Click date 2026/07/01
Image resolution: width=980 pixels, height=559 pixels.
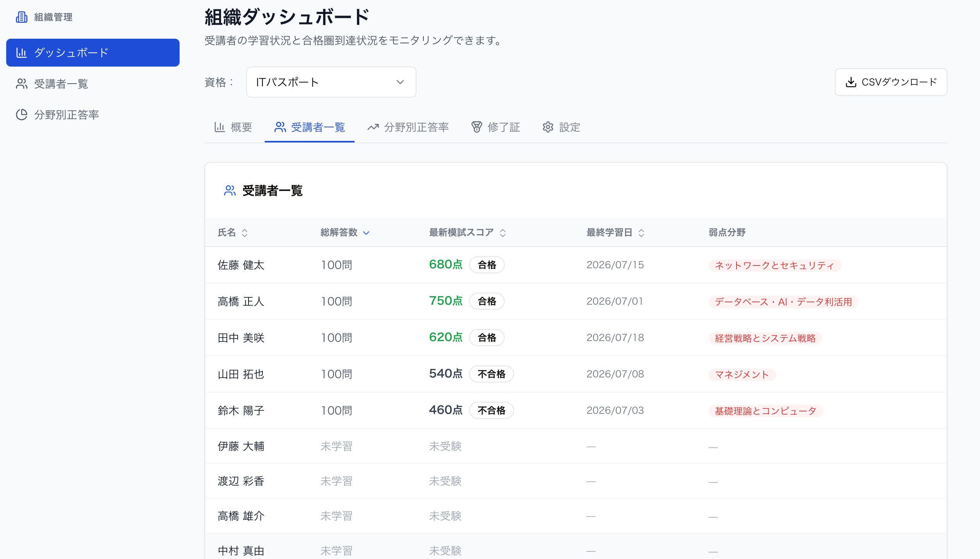[x=615, y=301]
